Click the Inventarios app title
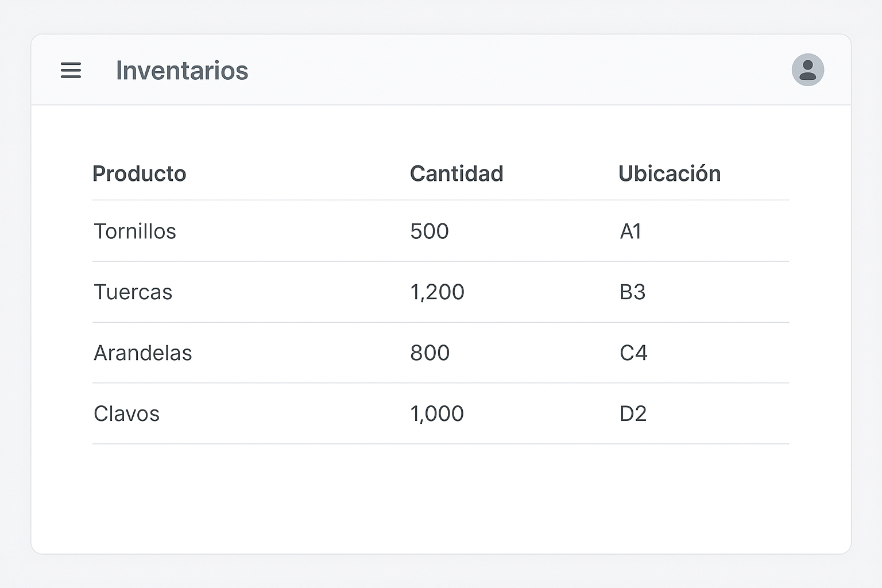The height and width of the screenshot is (588, 882). point(182,71)
